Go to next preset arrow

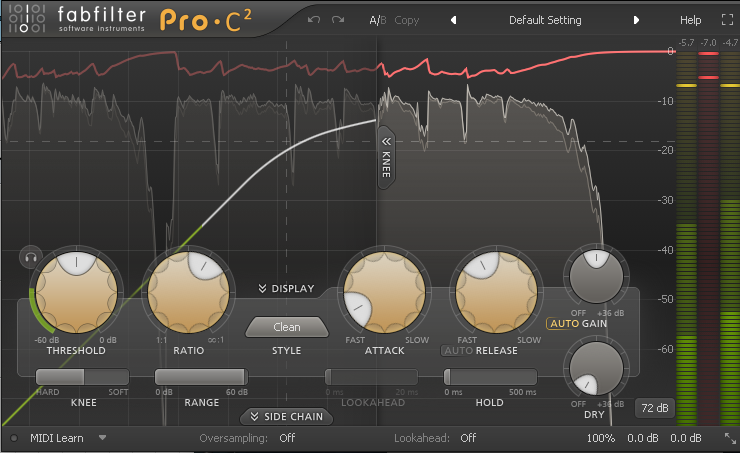(x=636, y=20)
